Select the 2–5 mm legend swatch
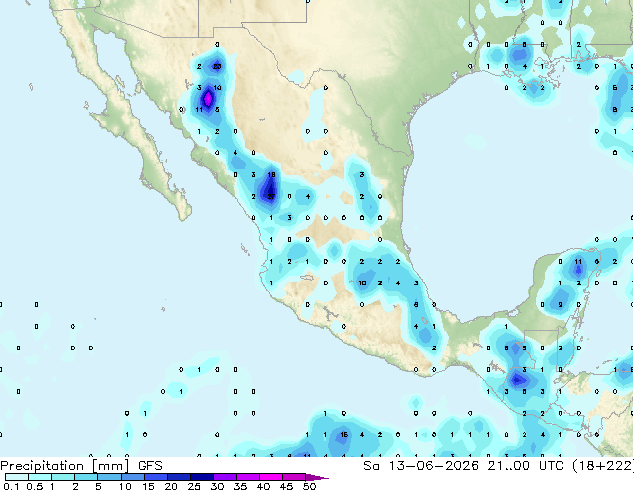 (86, 477)
